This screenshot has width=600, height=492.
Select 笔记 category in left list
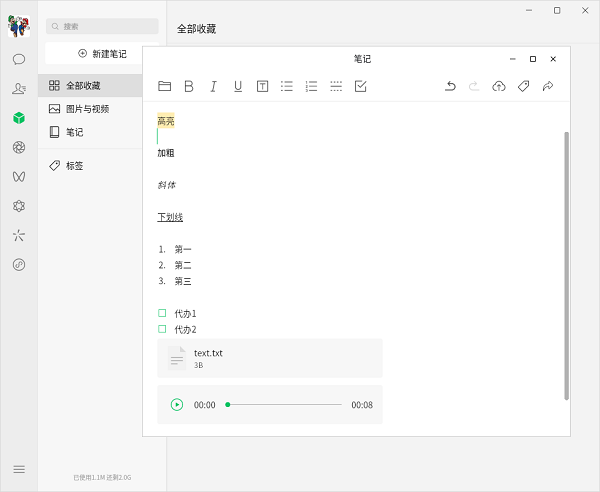pyautogui.click(x=90, y=132)
